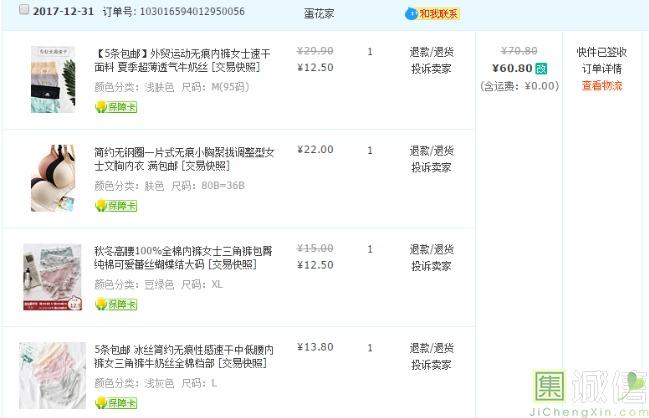
Task: Open thumbnail of the 冰丝简约无痕 item
Action: coord(53,375)
